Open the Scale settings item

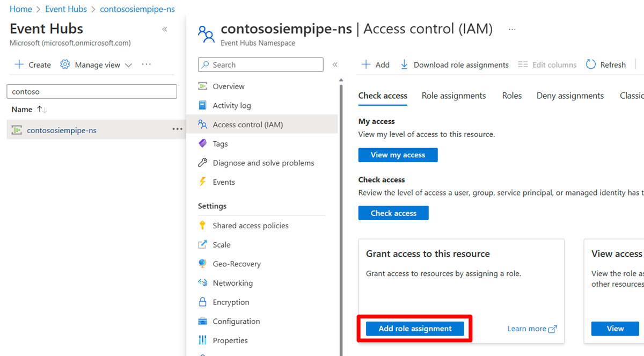coord(221,244)
